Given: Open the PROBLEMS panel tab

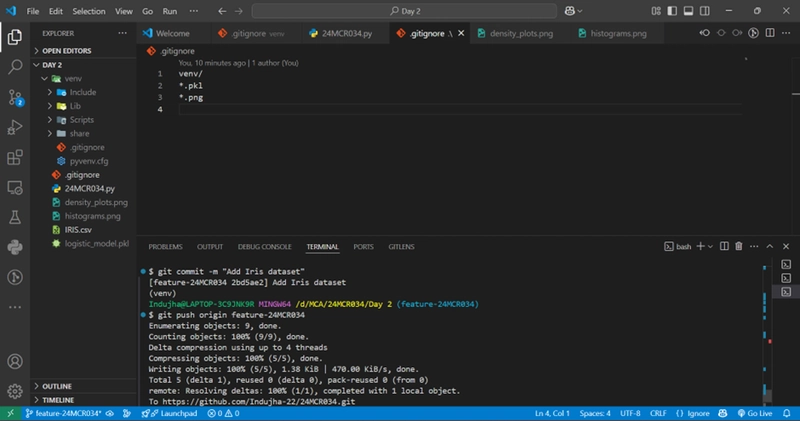Looking at the screenshot, I should (165, 246).
